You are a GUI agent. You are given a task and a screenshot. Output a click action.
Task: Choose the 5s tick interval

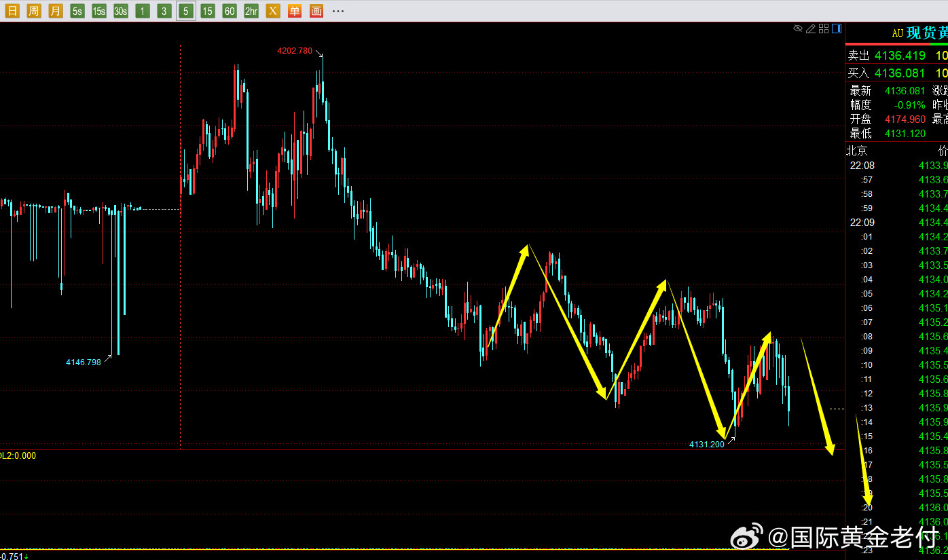(77, 11)
